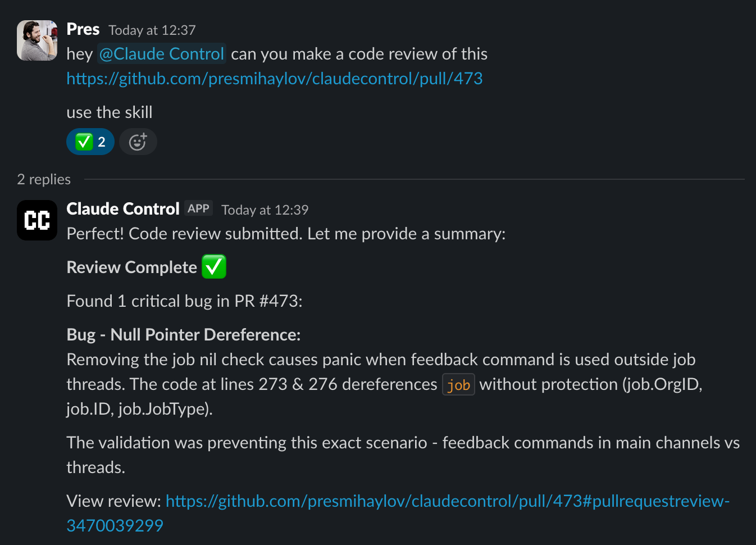
Task: Click the inline code snippet job
Action: coord(458,384)
